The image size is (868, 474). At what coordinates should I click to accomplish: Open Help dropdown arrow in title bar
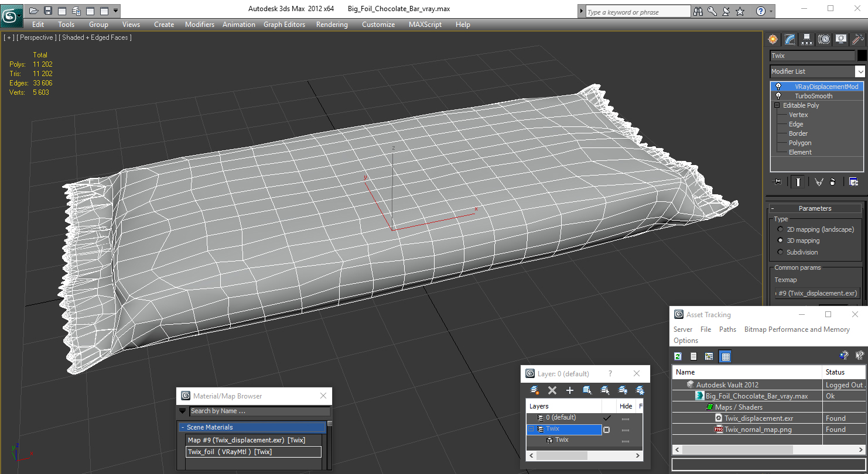[771, 11]
